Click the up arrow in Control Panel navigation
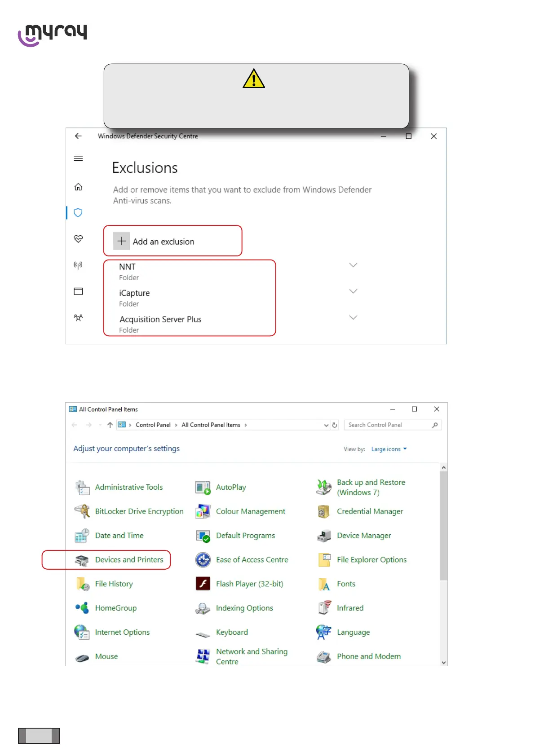This screenshot has width=535, height=756. 110,425
